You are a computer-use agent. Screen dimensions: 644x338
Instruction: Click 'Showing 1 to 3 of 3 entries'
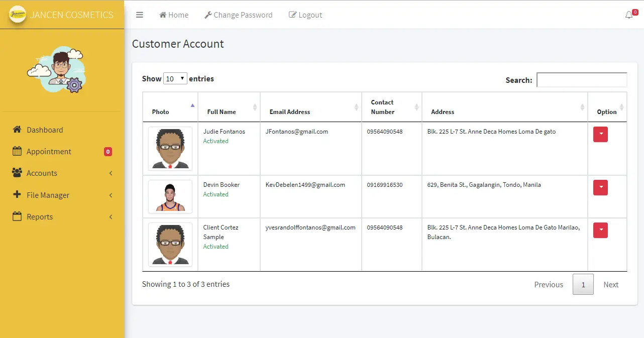[x=186, y=284]
